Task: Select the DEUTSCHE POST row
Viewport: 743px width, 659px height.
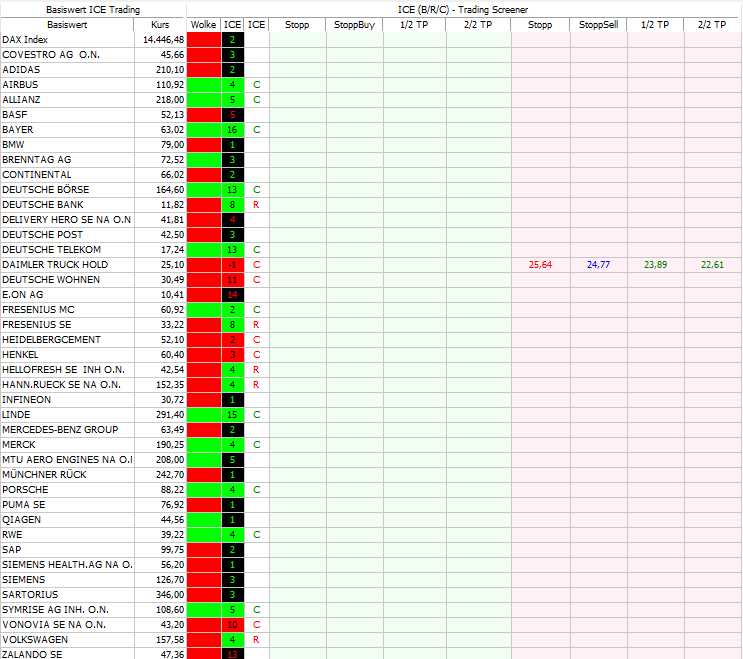Action: [42, 235]
